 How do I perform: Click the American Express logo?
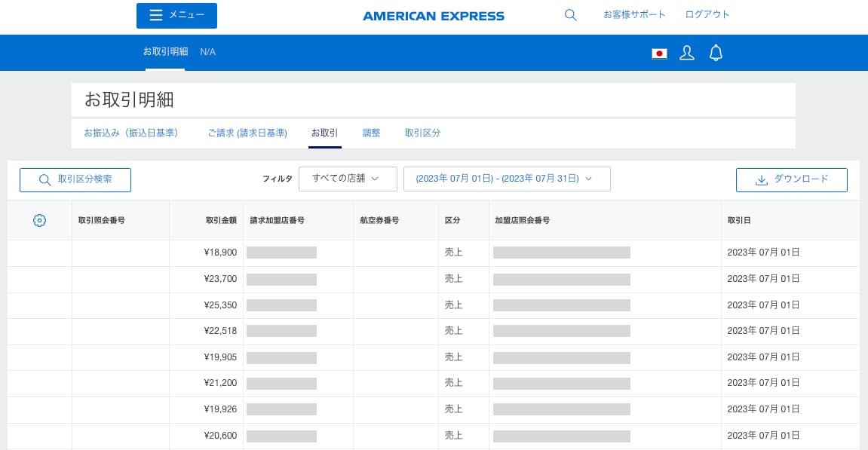[434, 16]
